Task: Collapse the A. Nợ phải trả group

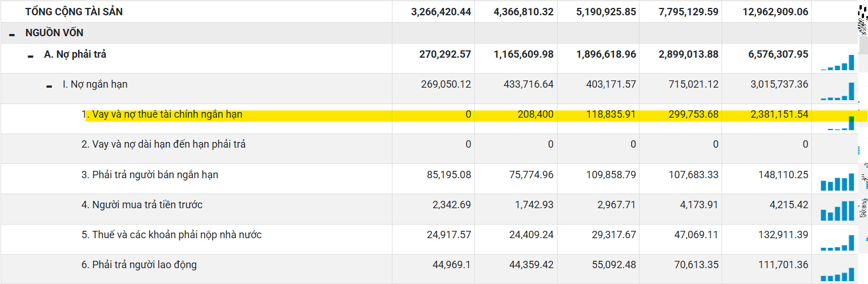Action: pos(31,56)
